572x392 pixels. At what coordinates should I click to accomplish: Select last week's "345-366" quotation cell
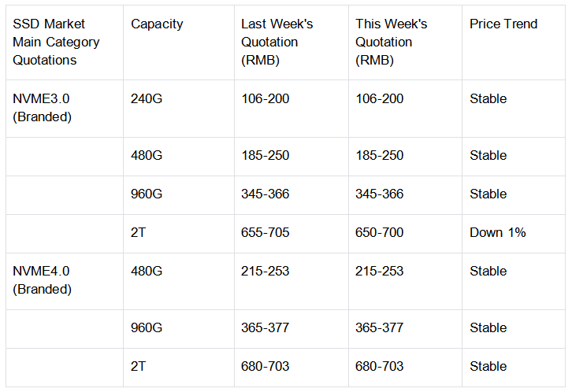point(265,194)
